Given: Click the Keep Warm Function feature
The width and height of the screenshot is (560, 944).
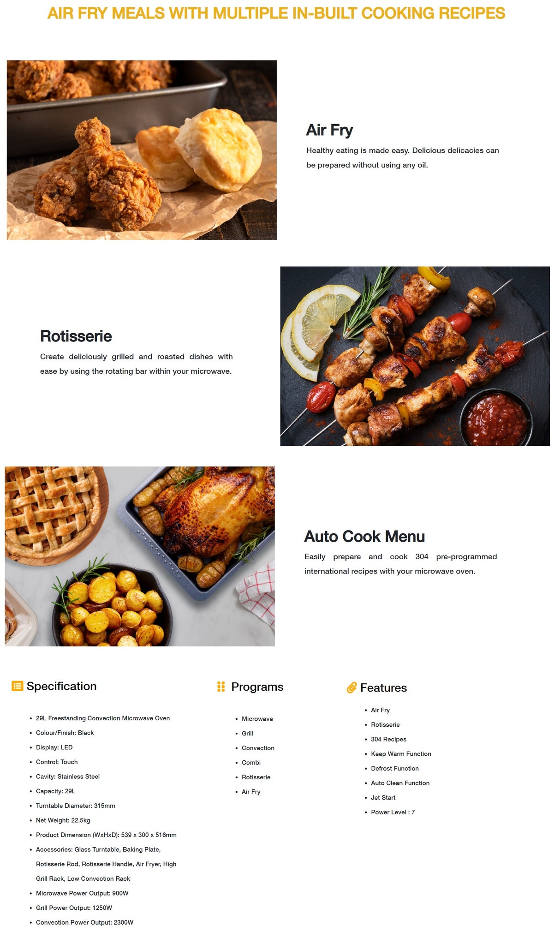Looking at the screenshot, I should click(x=401, y=754).
